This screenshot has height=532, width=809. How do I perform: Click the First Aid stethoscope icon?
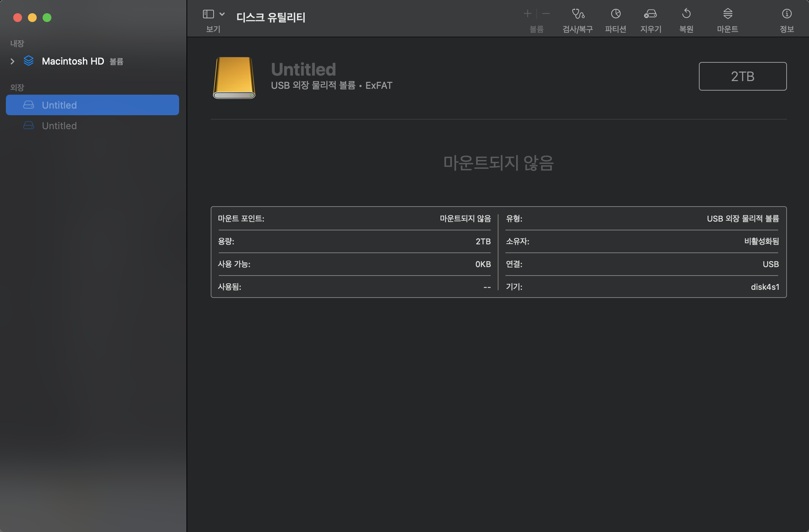pyautogui.click(x=578, y=14)
